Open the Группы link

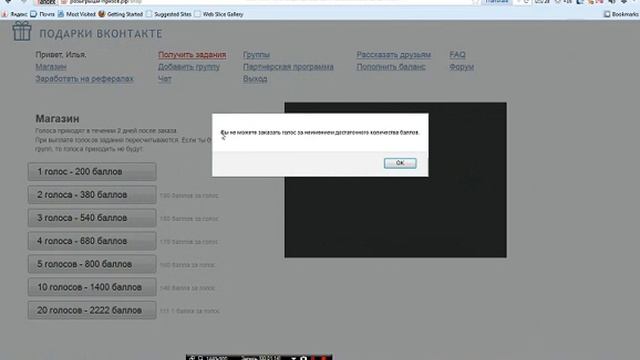tap(256, 55)
